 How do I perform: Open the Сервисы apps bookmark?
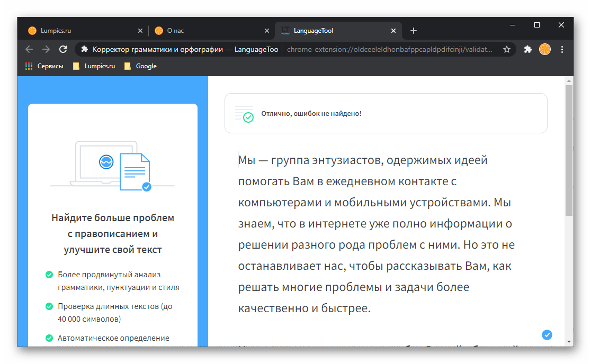point(44,66)
